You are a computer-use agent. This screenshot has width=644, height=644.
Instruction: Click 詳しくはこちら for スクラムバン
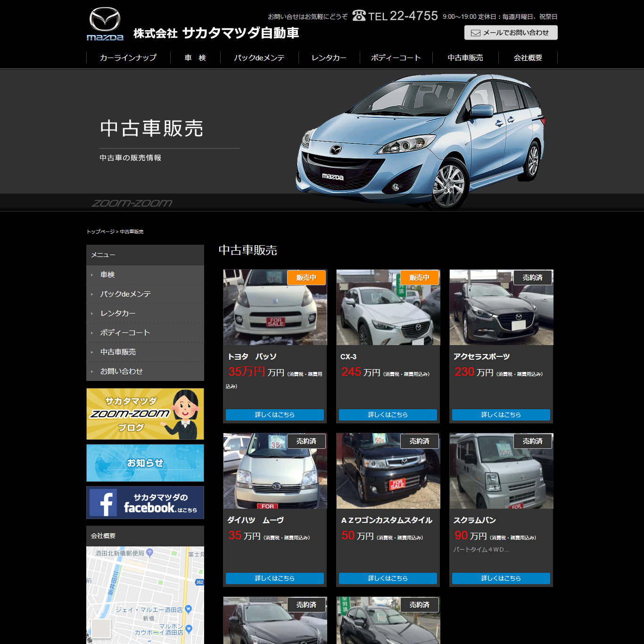501,578
